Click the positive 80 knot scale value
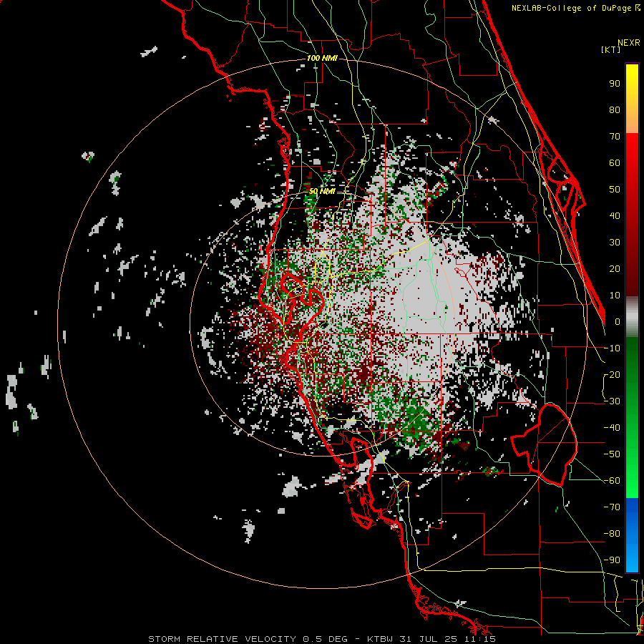The height and width of the screenshot is (644, 644). (615, 110)
